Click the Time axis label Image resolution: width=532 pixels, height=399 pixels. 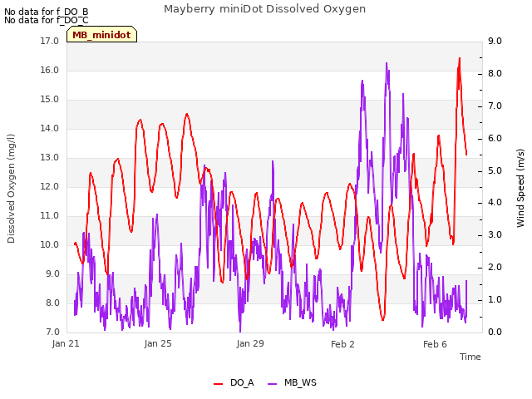(470, 357)
